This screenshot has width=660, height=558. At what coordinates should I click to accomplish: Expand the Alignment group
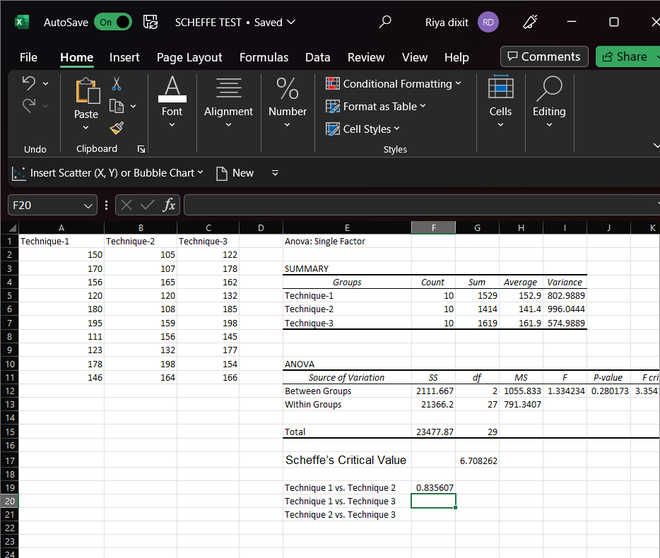tap(229, 103)
